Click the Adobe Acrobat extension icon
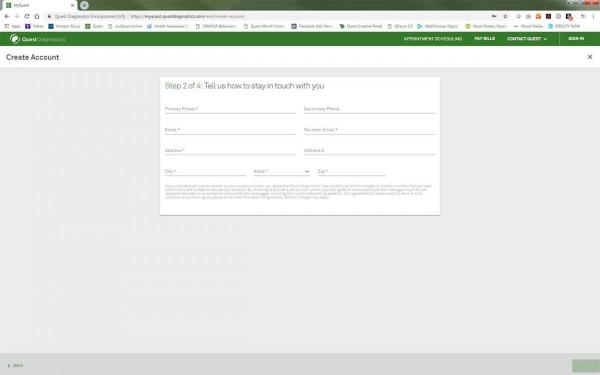600x375 pixels. [x=548, y=16]
